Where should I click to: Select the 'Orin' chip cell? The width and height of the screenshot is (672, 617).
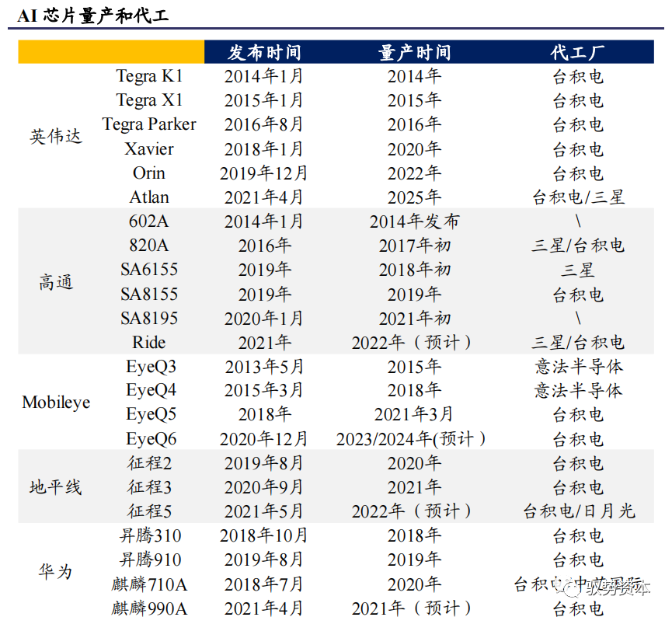tap(149, 173)
